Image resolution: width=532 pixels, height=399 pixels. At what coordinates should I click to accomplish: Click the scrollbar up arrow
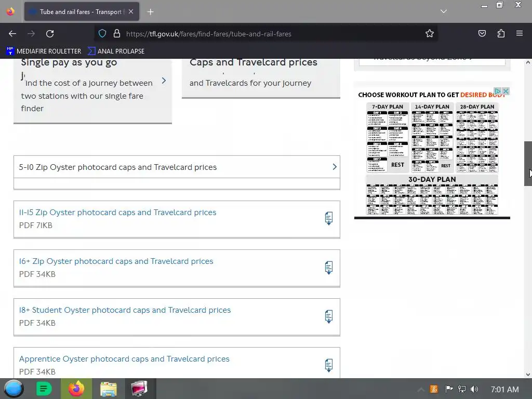pos(528,62)
